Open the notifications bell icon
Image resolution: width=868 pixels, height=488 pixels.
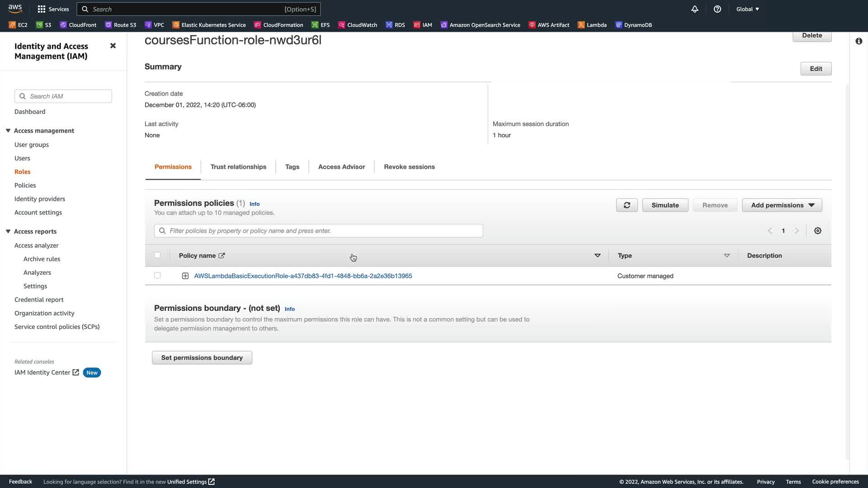click(695, 9)
